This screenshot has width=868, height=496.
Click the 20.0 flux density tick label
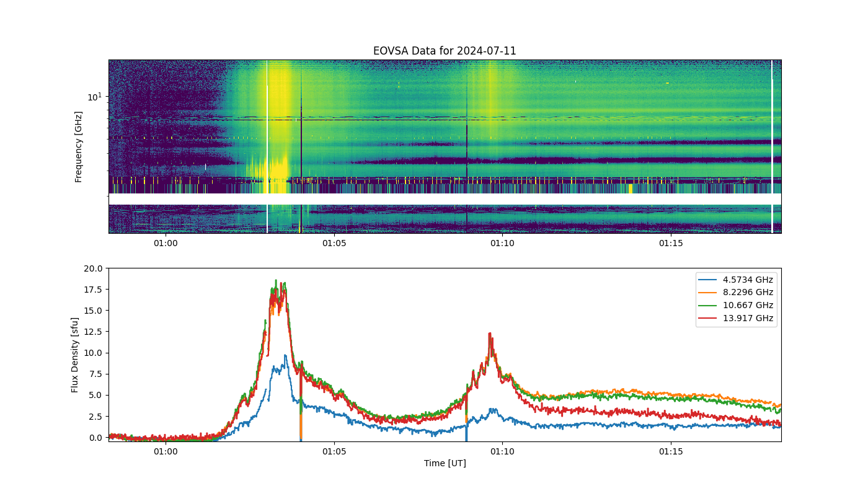95,268
